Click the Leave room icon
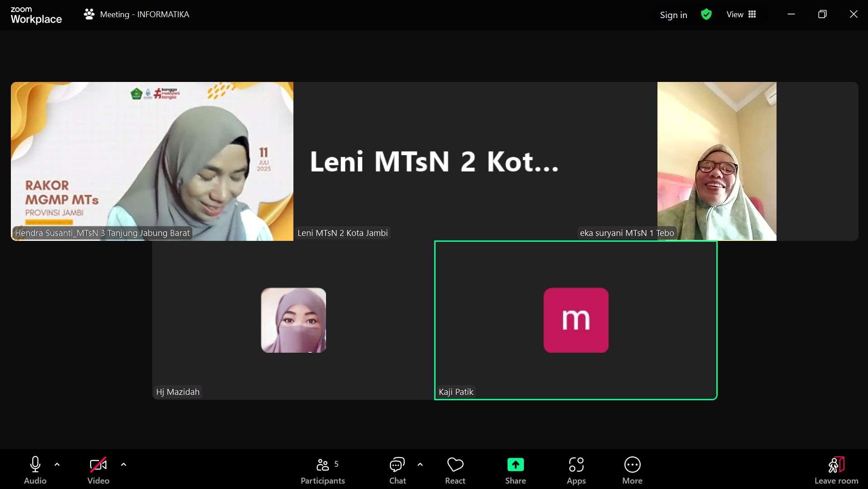This screenshot has height=489, width=868. (x=836, y=465)
